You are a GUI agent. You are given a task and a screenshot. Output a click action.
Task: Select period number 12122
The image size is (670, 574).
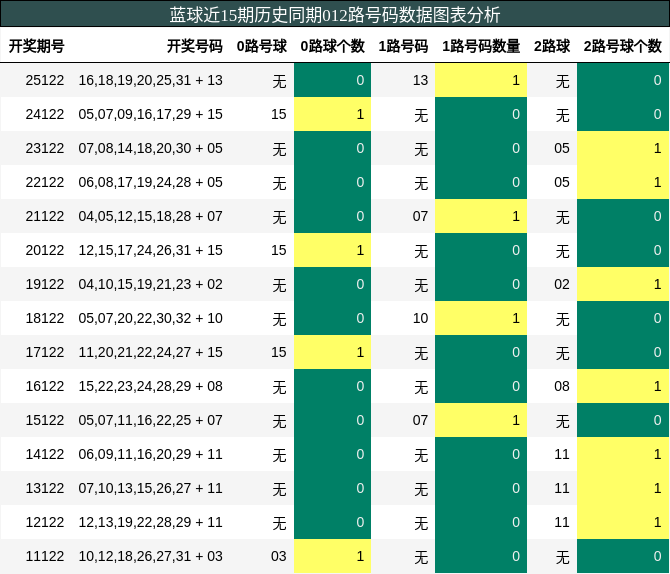pos(45,522)
